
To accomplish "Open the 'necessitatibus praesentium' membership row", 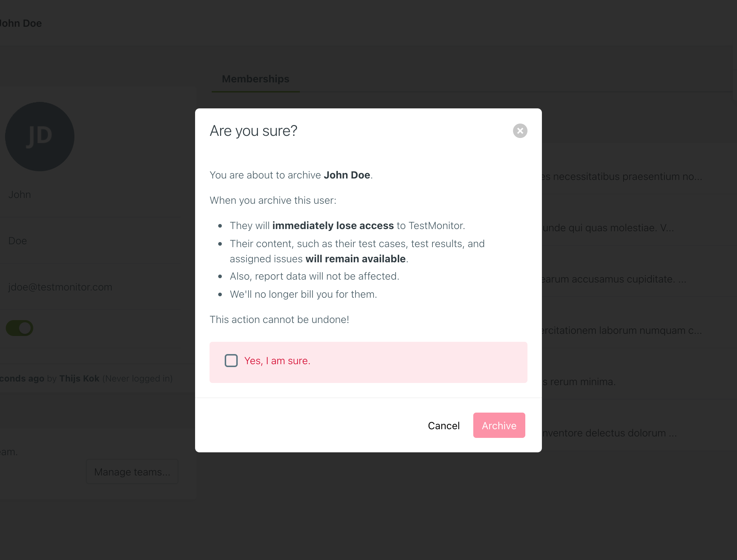I will [621, 177].
